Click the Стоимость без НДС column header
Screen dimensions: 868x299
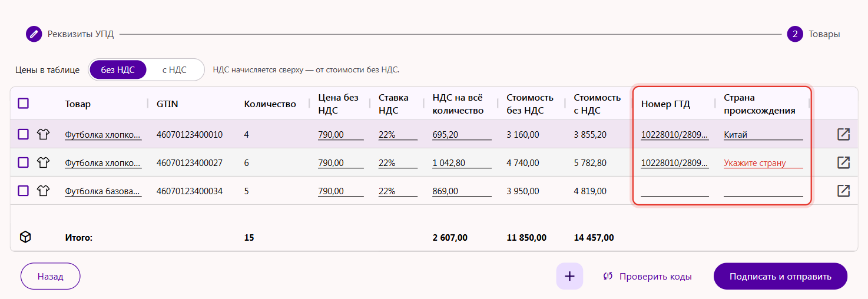(530, 104)
